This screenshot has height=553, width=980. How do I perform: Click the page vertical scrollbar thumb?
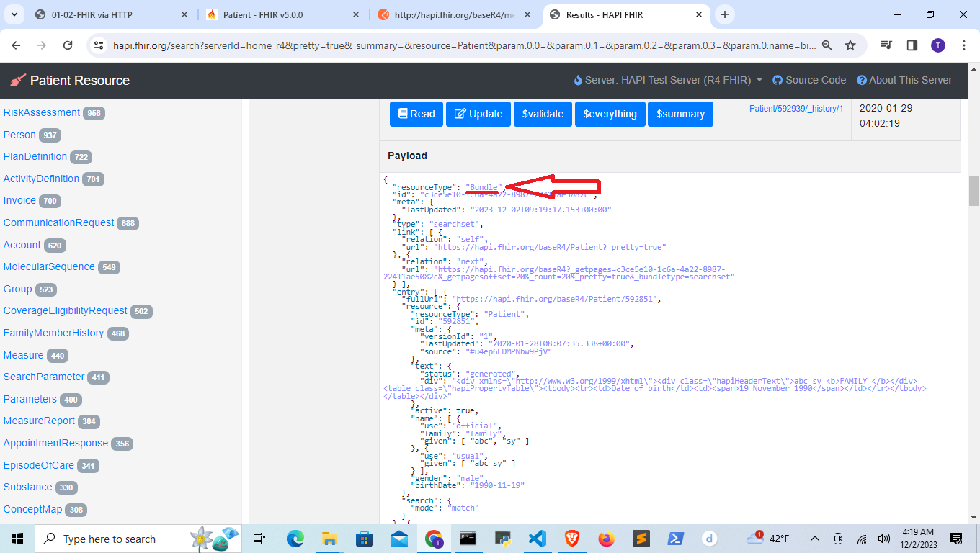coord(974,191)
